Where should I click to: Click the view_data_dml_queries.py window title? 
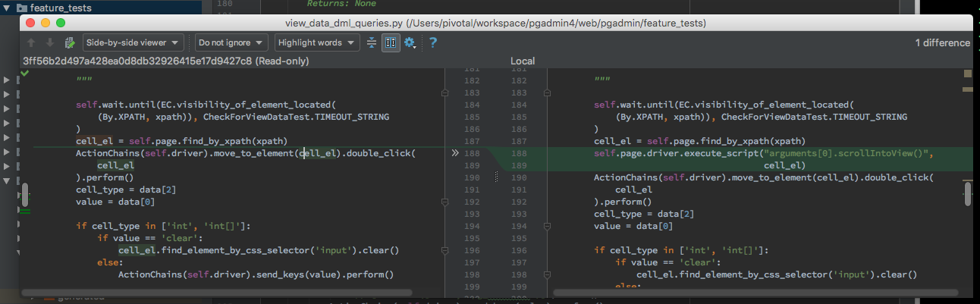(x=496, y=24)
